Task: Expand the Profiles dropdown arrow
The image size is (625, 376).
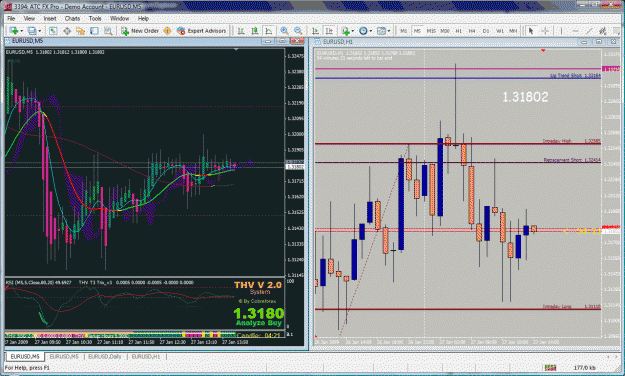Action: 39,31
